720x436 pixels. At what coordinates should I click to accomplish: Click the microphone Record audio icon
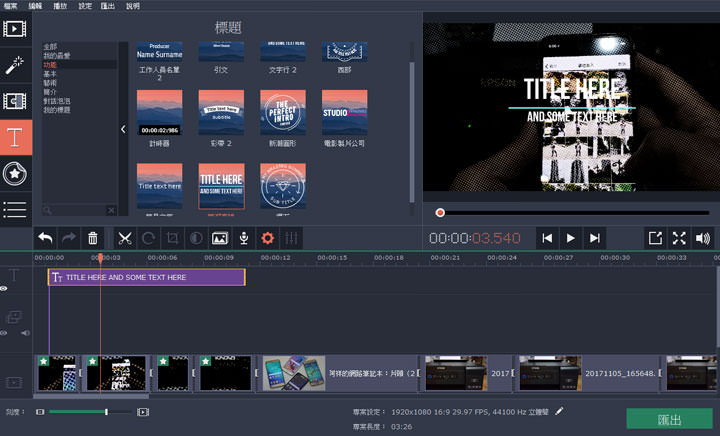(244, 238)
